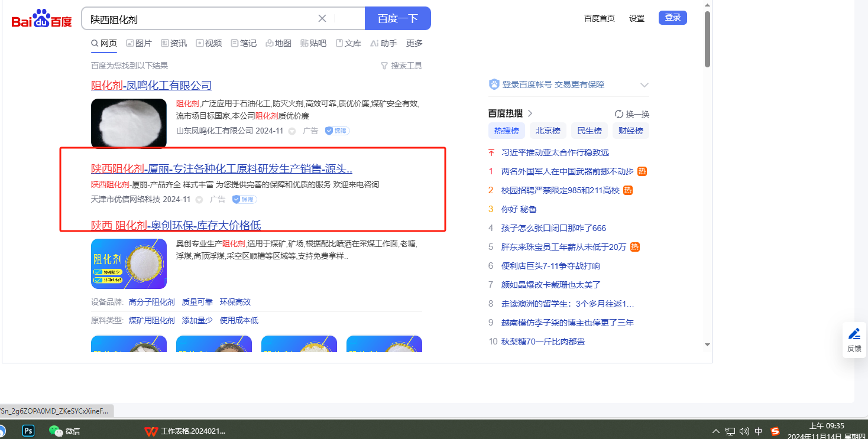
Task: Click the Baidu logo
Action: [x=41, y=19]
